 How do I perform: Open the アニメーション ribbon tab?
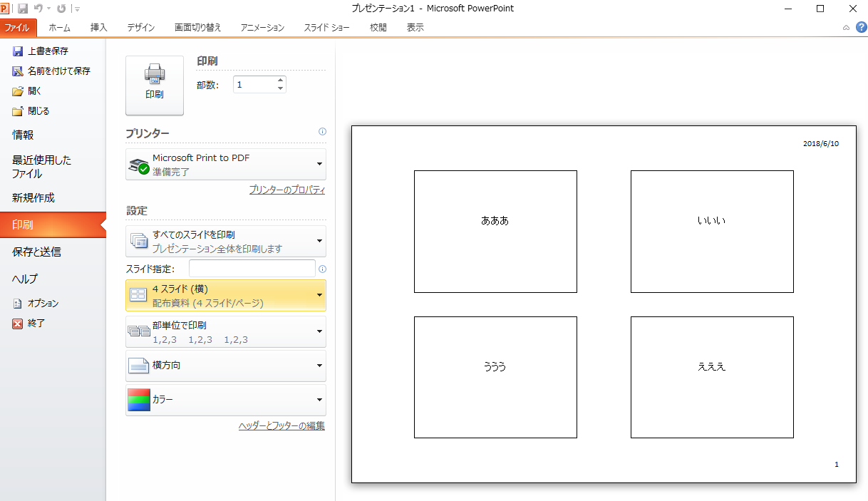coord(262,28)
